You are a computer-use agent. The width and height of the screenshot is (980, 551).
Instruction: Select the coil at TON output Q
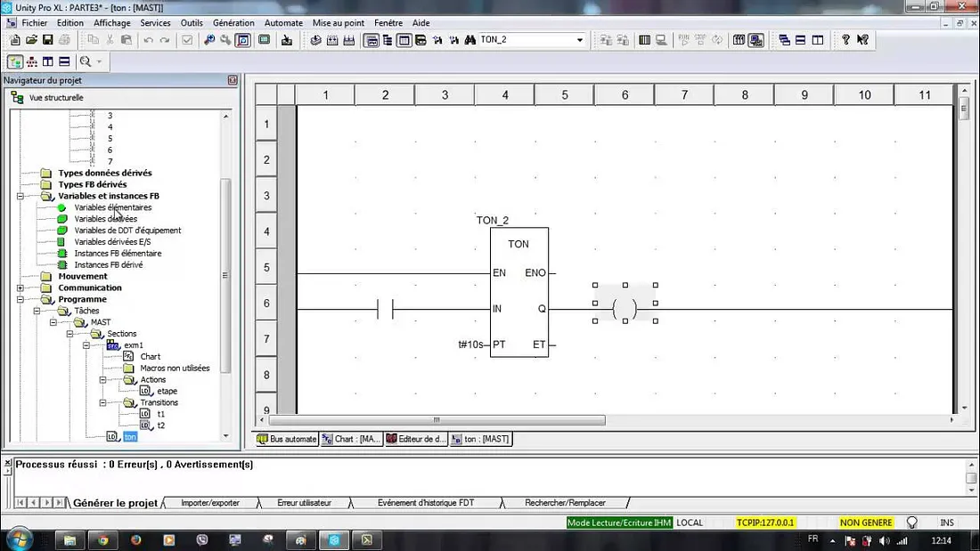pos(625,309)
